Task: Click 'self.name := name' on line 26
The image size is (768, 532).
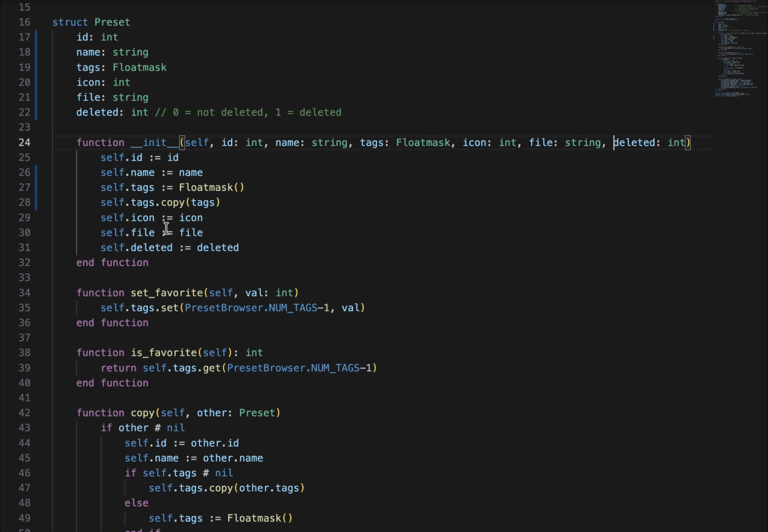Action: (x=152, y=172)
